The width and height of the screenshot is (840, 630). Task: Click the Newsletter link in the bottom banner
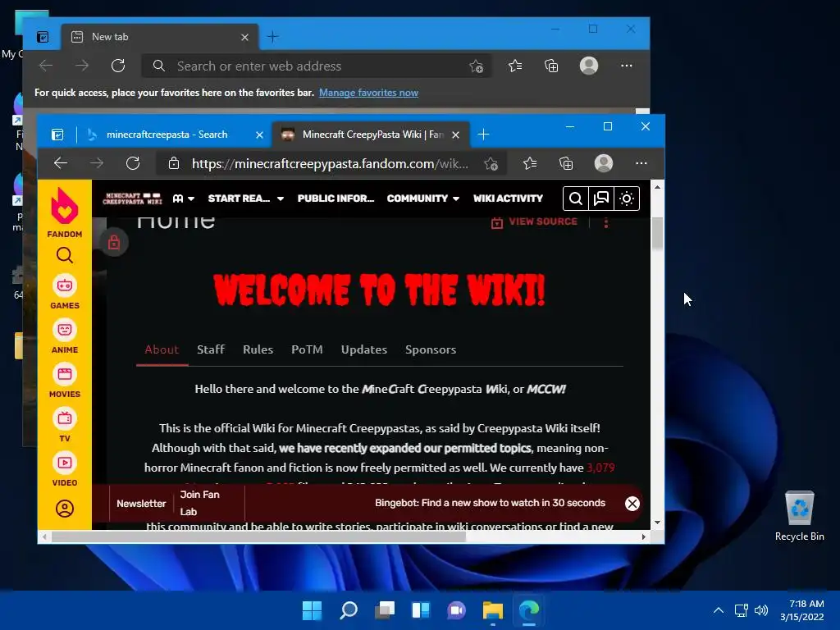click(141, 504)
